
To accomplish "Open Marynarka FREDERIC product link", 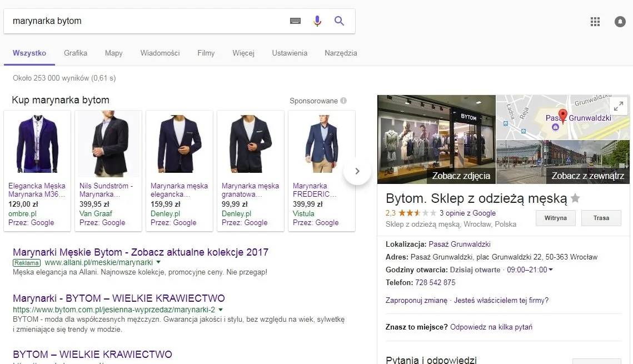I will [315, 190].
